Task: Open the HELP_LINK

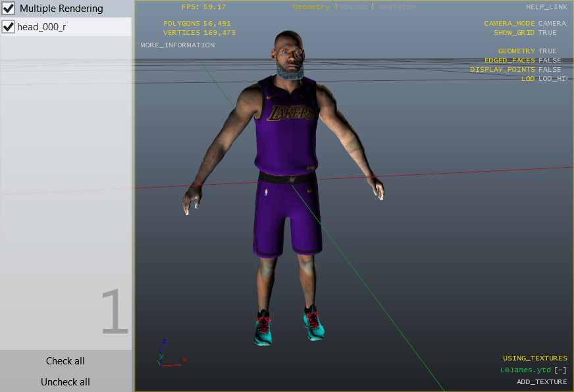Action: pos(546,7)
